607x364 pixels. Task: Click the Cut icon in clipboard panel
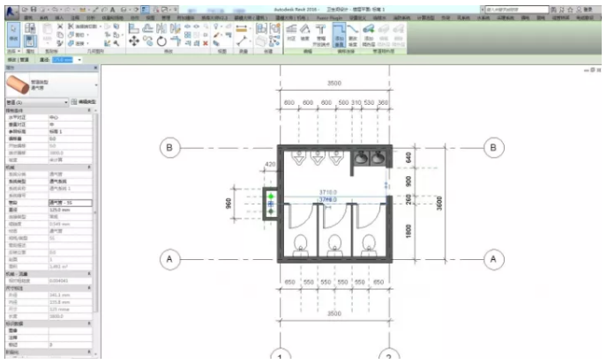click(x=60, y=26)
